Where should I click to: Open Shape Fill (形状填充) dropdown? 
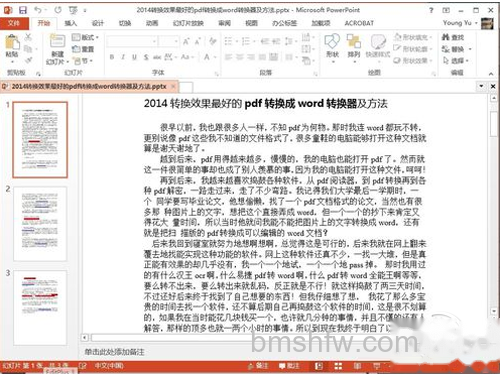tap(413, 37)
